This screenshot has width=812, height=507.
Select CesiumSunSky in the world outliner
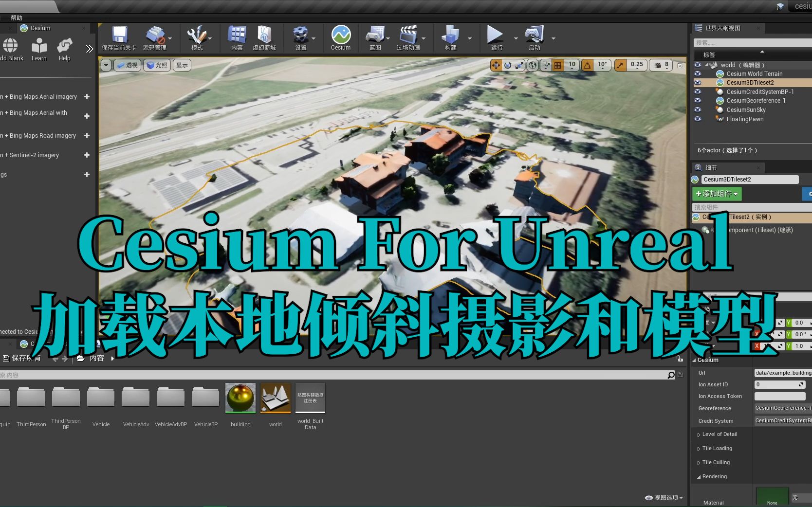pyautogui.click(x=746, y=110)
